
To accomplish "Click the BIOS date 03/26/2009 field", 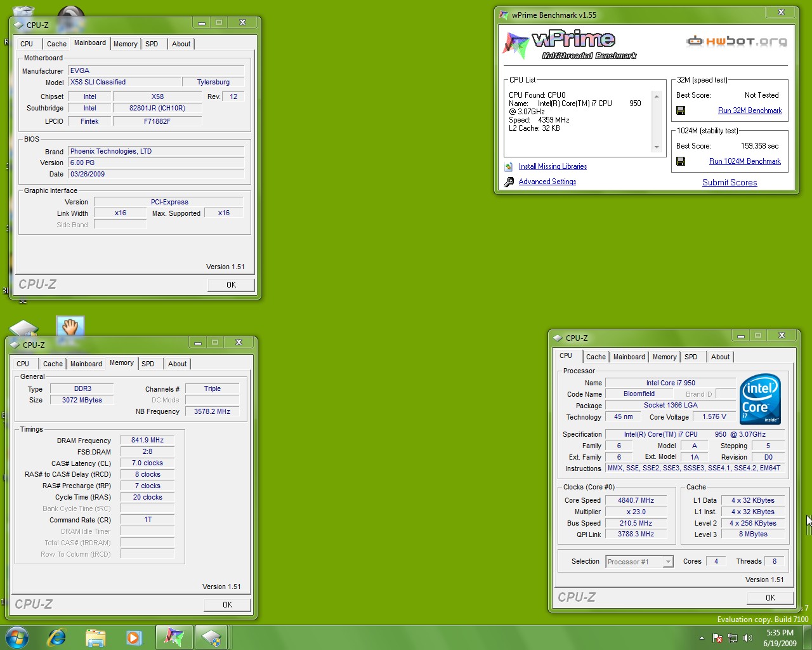I will (x=156, y=175).
